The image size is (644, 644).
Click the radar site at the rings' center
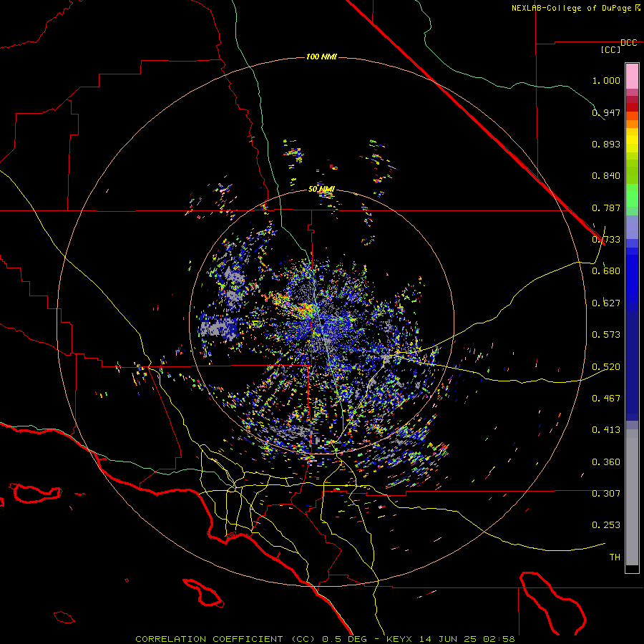coord(321,321)
